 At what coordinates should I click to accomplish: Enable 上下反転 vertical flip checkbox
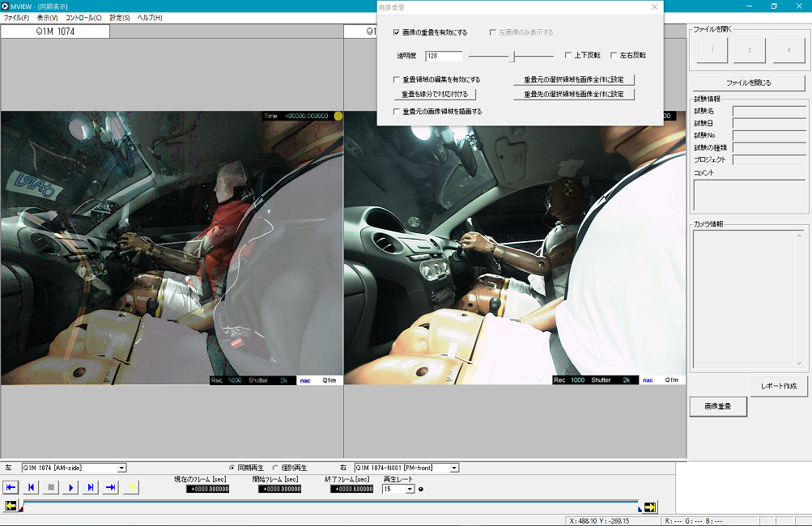coord(568,55)
